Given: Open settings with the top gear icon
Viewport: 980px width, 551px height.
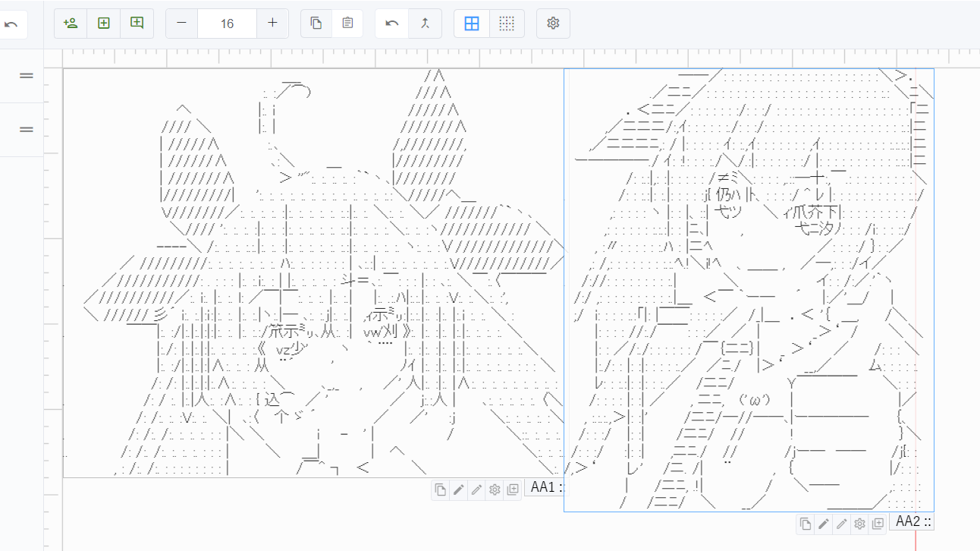Looking at the screenshot, I should point(553,24).
